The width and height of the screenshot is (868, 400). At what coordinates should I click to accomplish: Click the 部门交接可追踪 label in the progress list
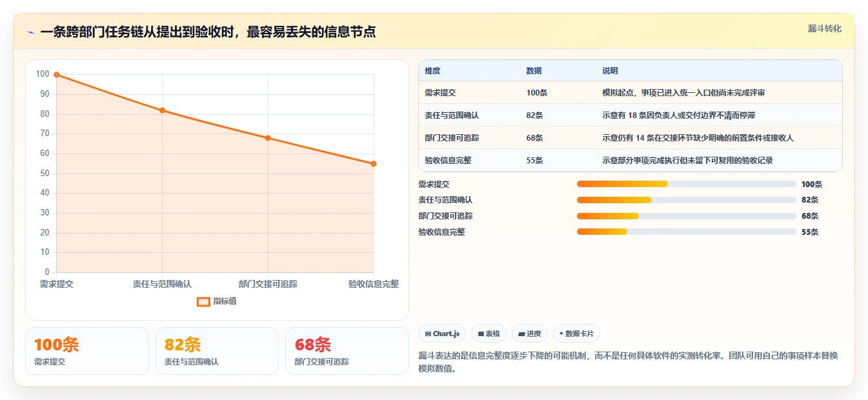tap(445, 216)
